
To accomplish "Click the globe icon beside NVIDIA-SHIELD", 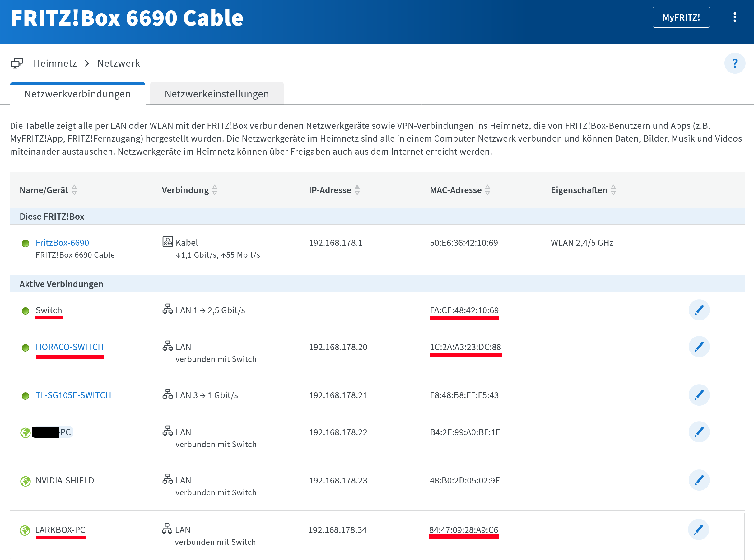I will pyautogui.click(x=26, y=481).
